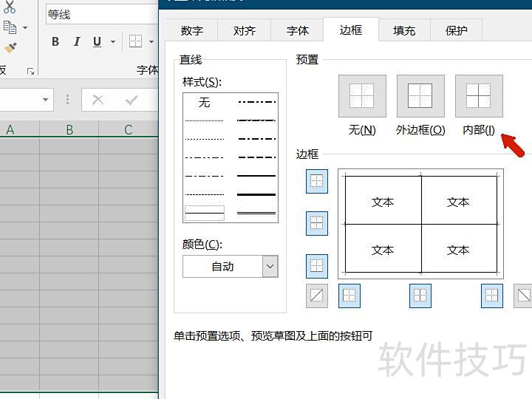Switch to the 保护 tab
532x399 pixels.
click(x=457, y=30)
